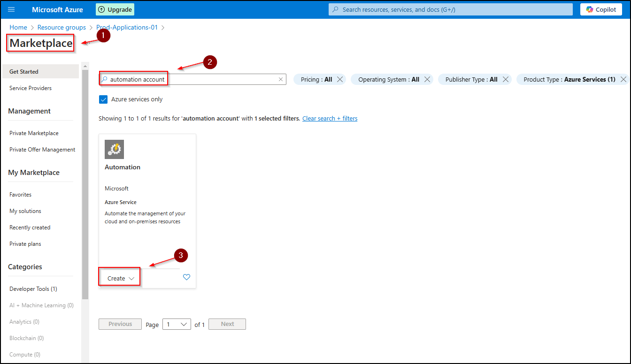
Task: Open Private Marketplace in the sidebar
Action: (34, 133)
